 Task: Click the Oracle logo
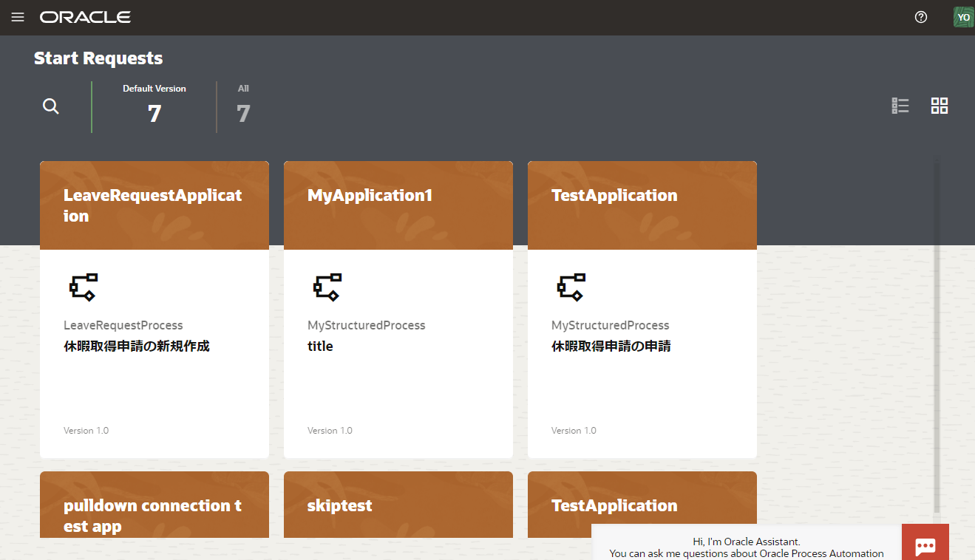click(85, 17)
